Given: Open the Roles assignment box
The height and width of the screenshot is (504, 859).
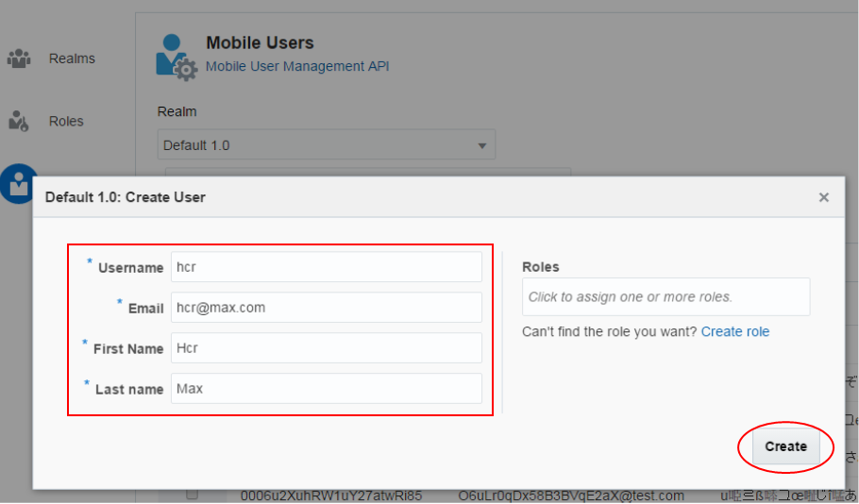Looking at the screenshot, I should point(666,297).
